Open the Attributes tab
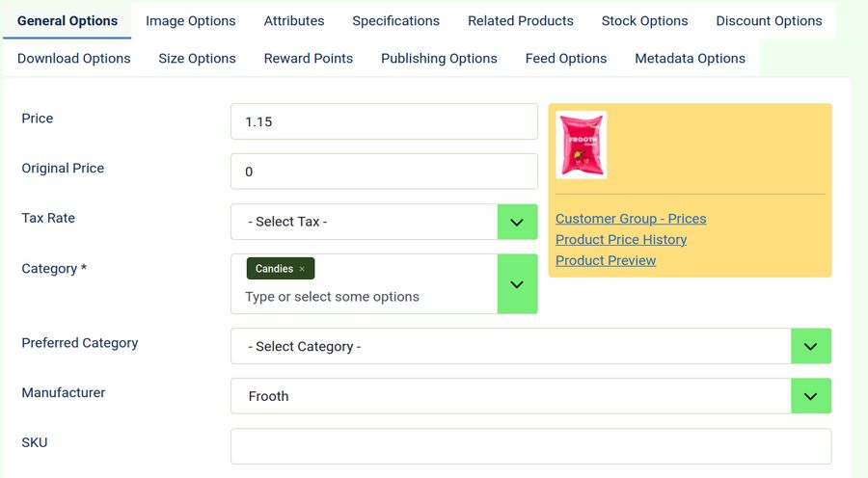This screenshot has height=478, width=868. (293, 20)
